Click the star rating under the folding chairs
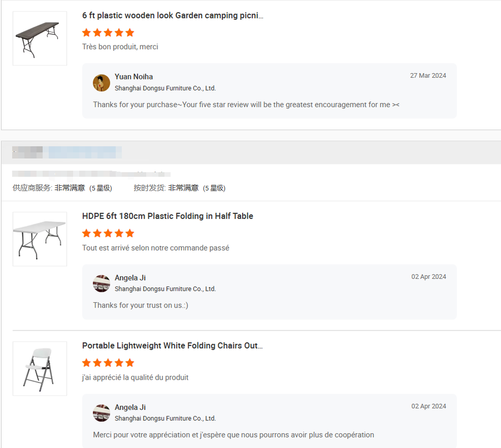The width and height of the screenshot is (501, 448). (108, 362)
